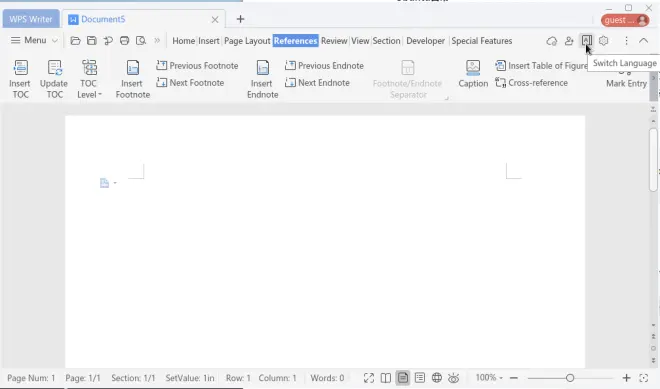Click the Cross-reference button
Viewport: 660px width, 389px height.
pos(531,83)
